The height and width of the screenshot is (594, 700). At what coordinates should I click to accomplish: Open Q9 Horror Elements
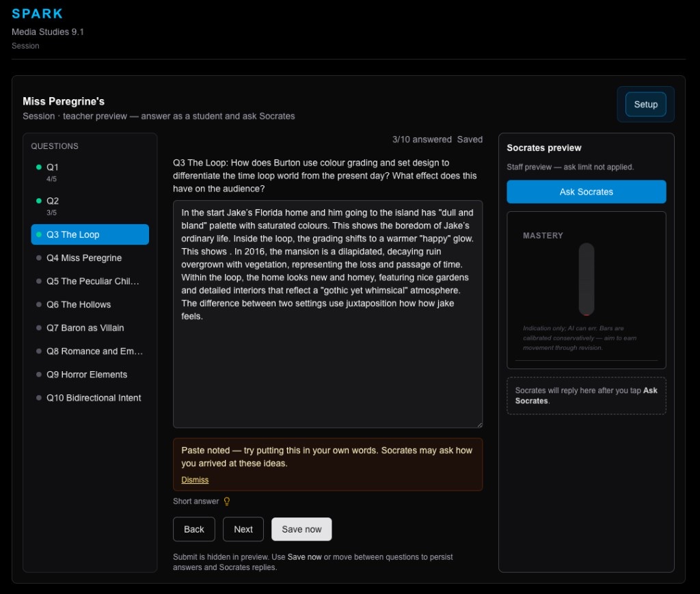tap(90, 375)
